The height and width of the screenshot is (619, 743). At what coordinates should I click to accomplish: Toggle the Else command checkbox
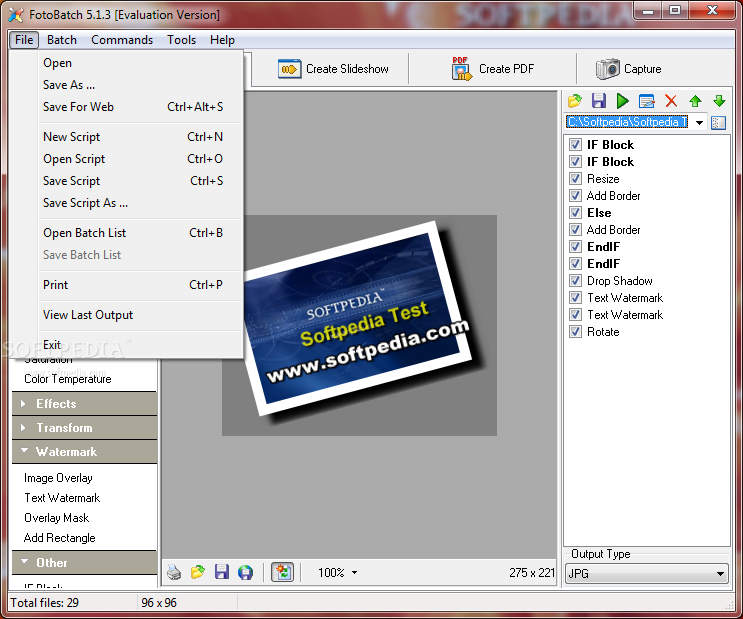click(575, 212)
